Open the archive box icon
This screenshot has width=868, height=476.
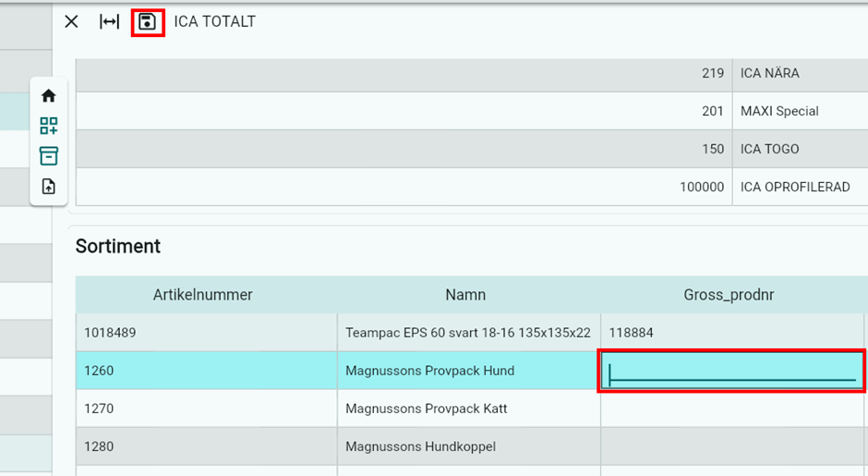49,156
